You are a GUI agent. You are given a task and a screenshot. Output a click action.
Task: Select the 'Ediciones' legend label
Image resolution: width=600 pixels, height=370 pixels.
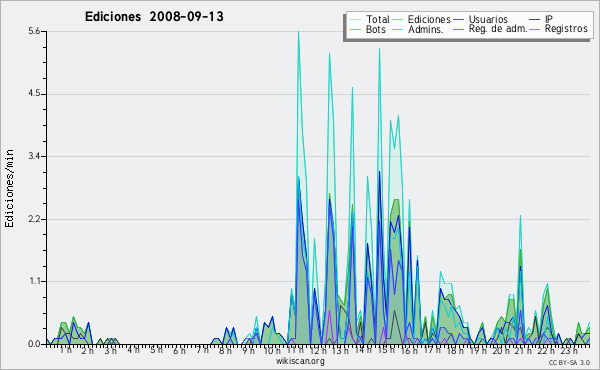click(x=429, y=19)
